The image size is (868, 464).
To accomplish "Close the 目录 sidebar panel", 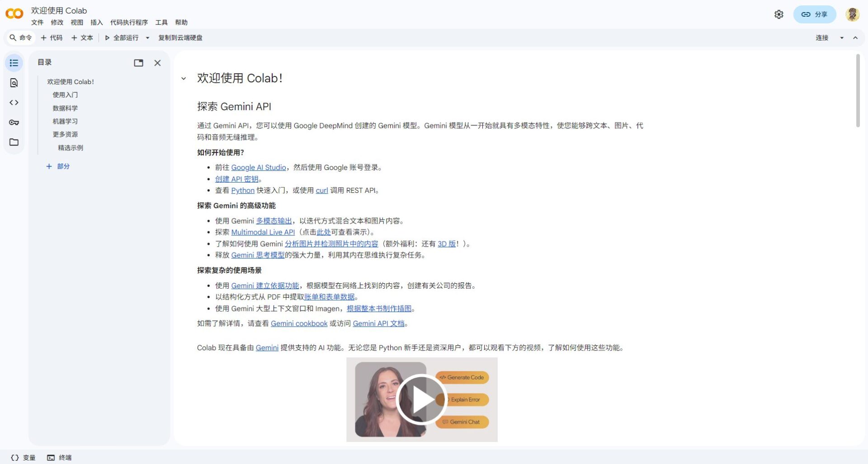I will (157, 63).
